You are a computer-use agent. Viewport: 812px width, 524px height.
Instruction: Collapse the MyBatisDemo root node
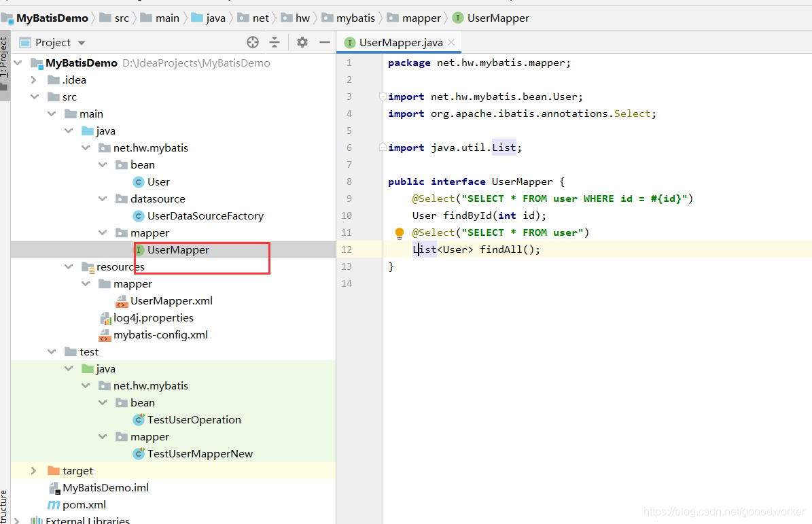18,63
